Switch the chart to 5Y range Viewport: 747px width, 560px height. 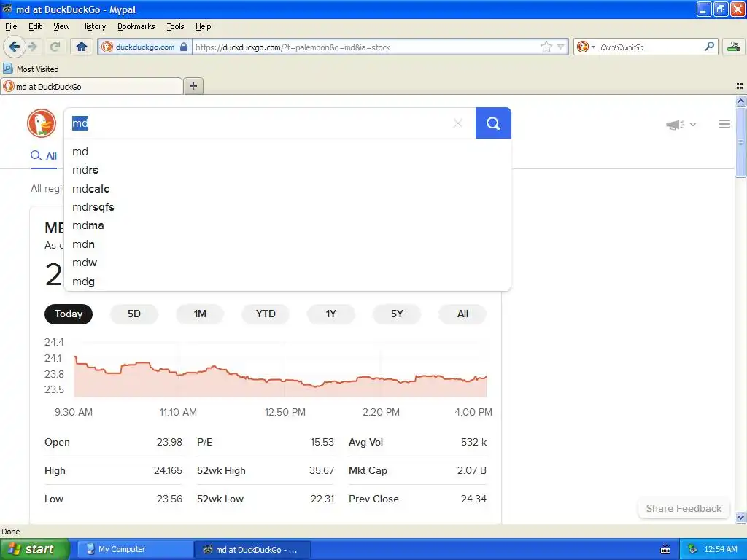tap(397, 314)
